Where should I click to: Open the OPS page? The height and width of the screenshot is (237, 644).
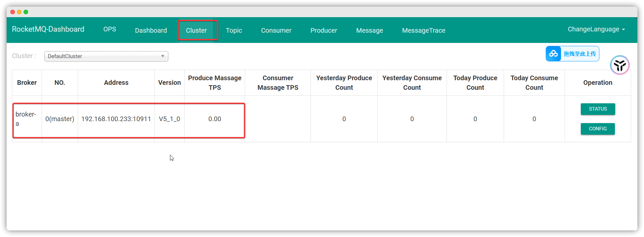click(x=109, y=29)
